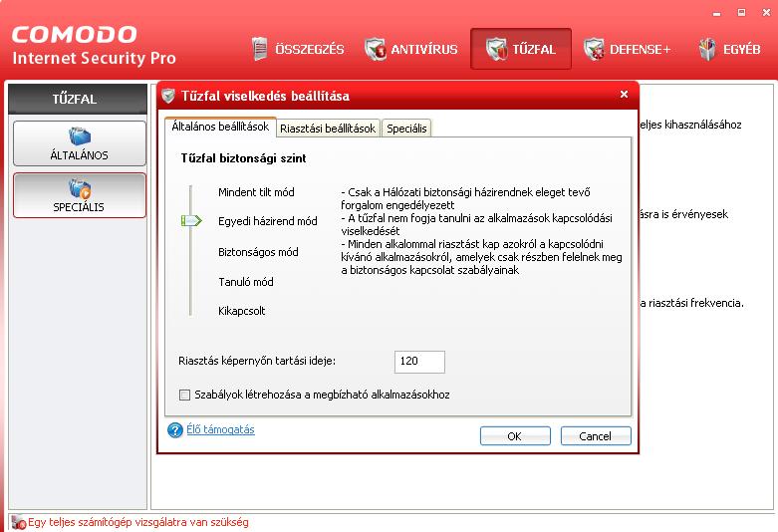The width and height of the screenshot is (778, 532).
Task: Click the scan-needed status bar icon
Action: pyautogui.click(x=18, y=522)
